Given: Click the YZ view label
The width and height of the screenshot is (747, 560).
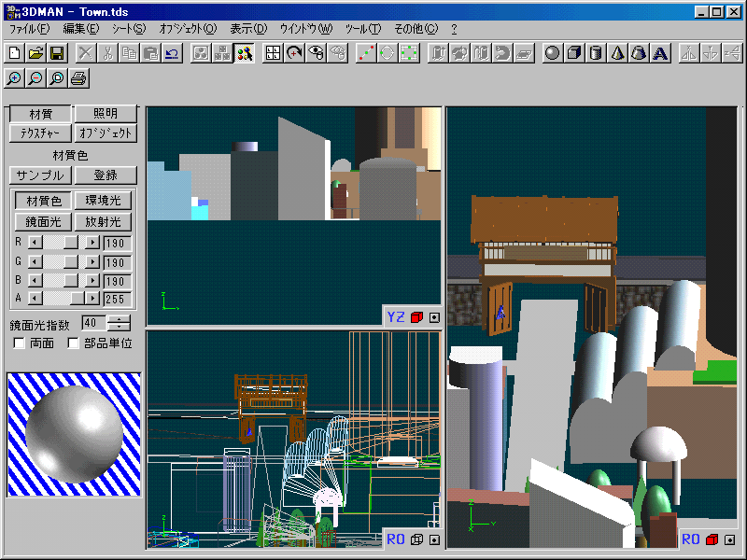Looking at the screenshot, I should click(396, 317).
